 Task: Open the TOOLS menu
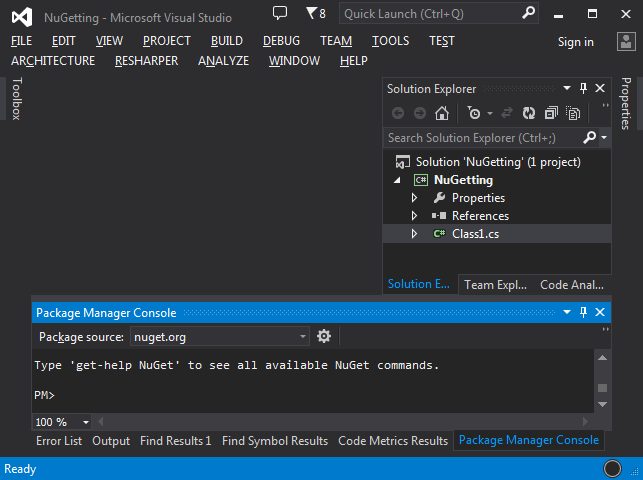click(x=390, y=41)
